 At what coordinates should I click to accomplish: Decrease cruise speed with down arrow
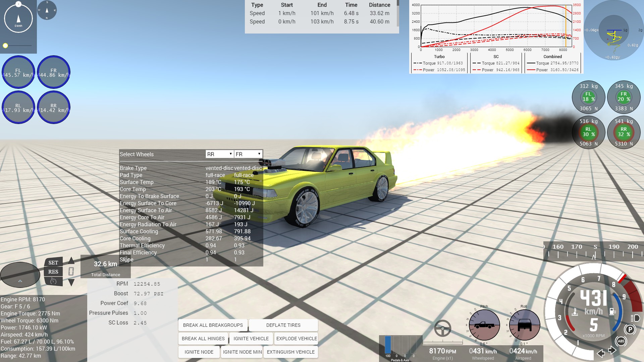point(71,283)
